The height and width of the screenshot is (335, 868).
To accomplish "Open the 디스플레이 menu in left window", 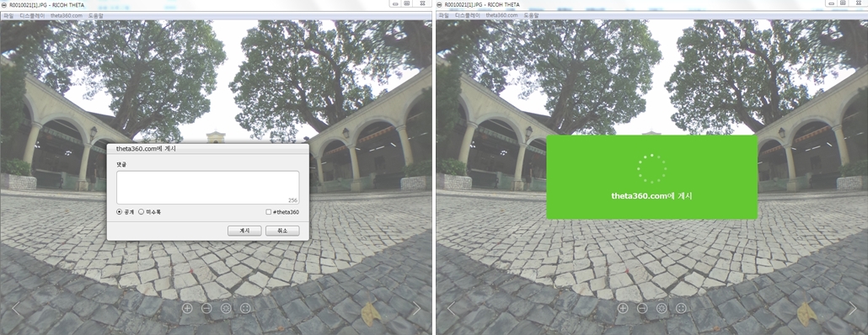I will point(32,15).
